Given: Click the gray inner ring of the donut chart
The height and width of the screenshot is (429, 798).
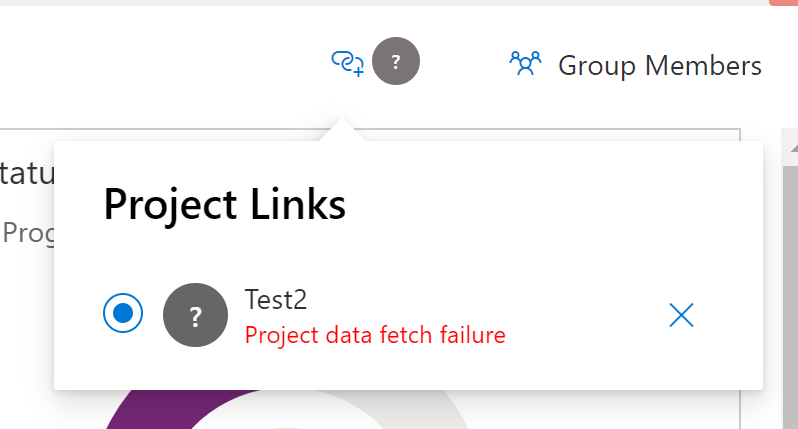Looking at the screenshot, I should click(300, 408).
